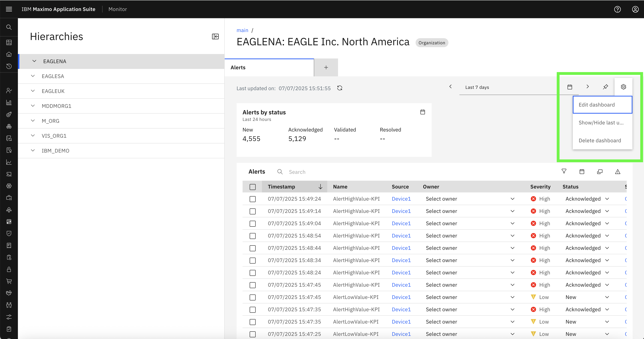Open Select owner dropdown for 15:49:24 alert

pyautogui.click(x=470, y=199)
